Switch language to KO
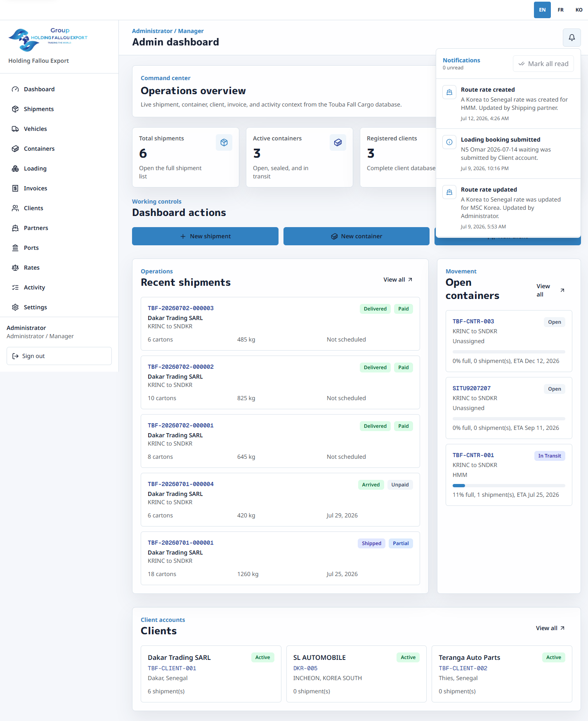This screenshot has width=588, height=721. (x=579, y=10)
